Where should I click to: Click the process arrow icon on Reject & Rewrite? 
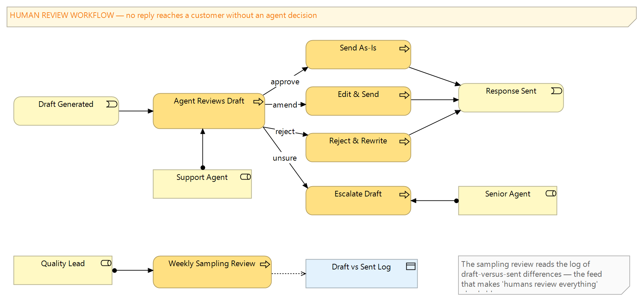click(404, 142)
